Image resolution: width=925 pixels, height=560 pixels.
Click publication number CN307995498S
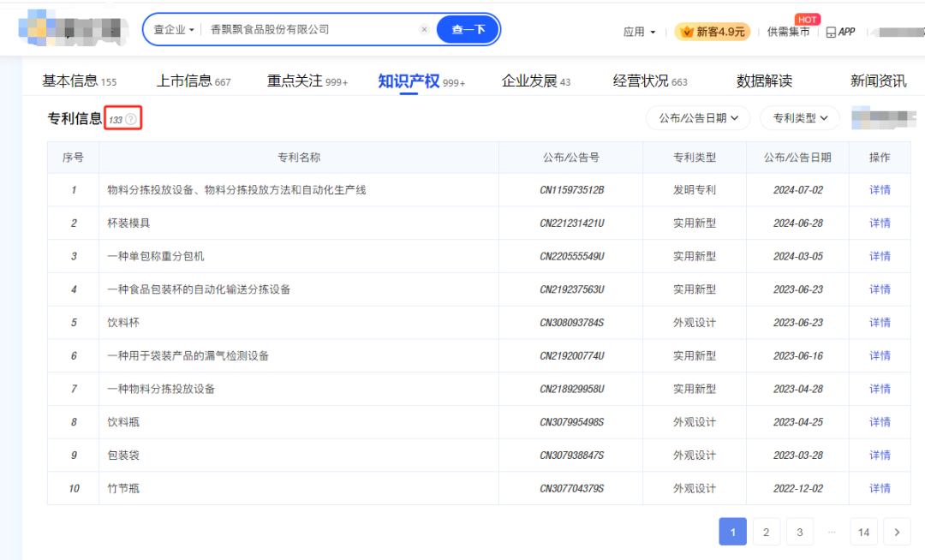[571, 422]
